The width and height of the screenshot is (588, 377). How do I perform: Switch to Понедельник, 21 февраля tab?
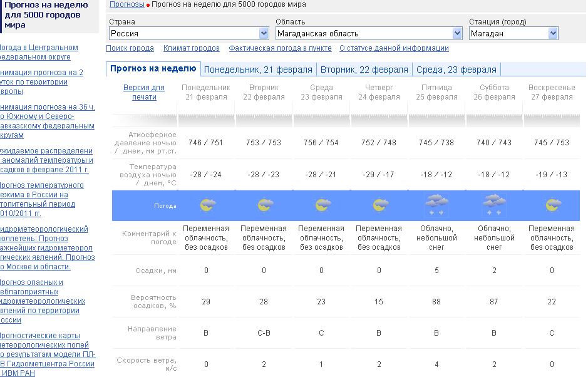(x=258, y=70)
